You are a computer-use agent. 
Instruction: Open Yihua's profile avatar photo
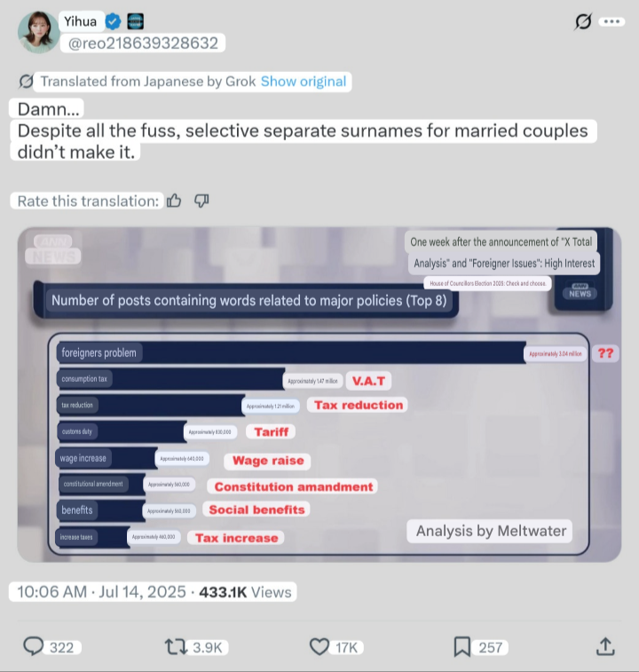tap(38, 33)
